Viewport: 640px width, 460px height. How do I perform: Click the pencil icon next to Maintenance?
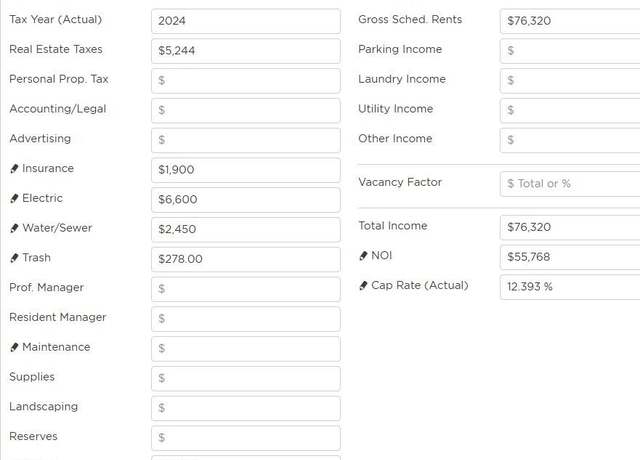pyautogui.click(x=14, y=347)
